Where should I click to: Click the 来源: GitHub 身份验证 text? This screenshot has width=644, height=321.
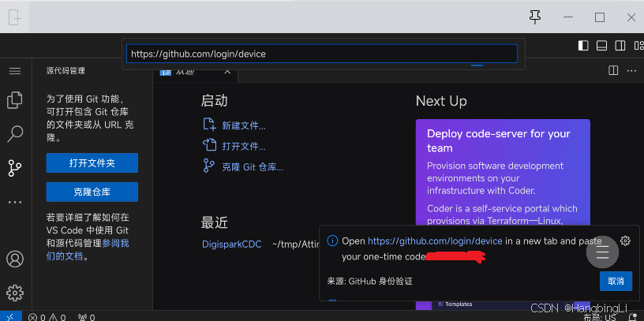pyautogui.click(x=369, y=282)
